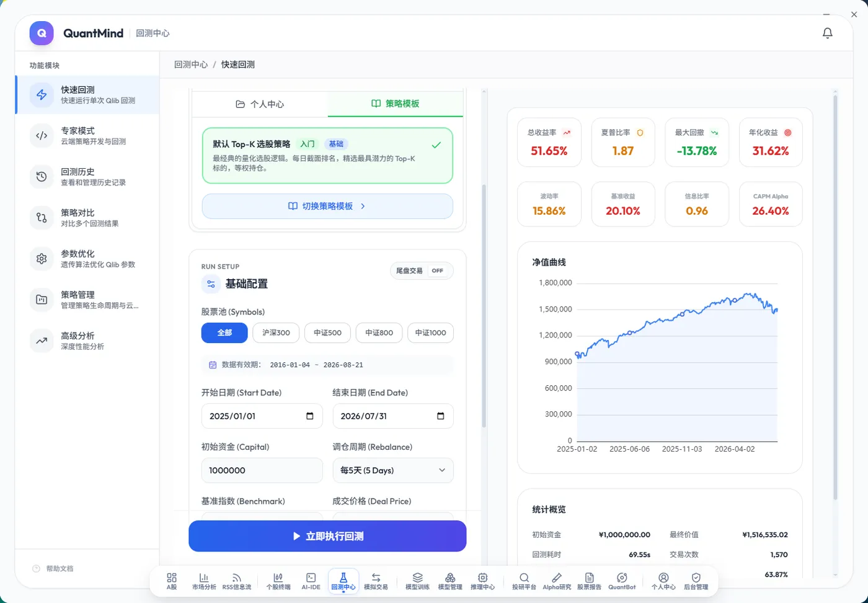Open 后台管理 in the bottom dock
Screen dimensions: 868x603
[x=696, y=581]
